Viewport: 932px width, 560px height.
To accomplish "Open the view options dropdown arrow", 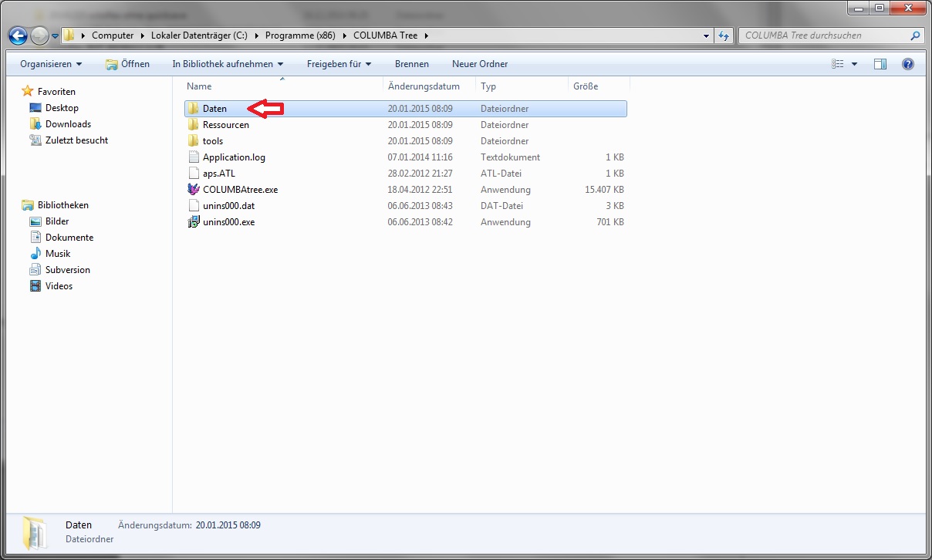I will [854, 64].
